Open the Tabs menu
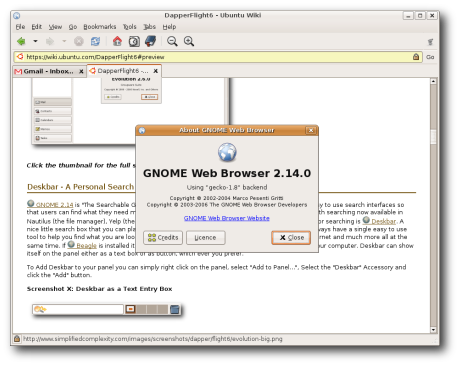 click(149, 27)
